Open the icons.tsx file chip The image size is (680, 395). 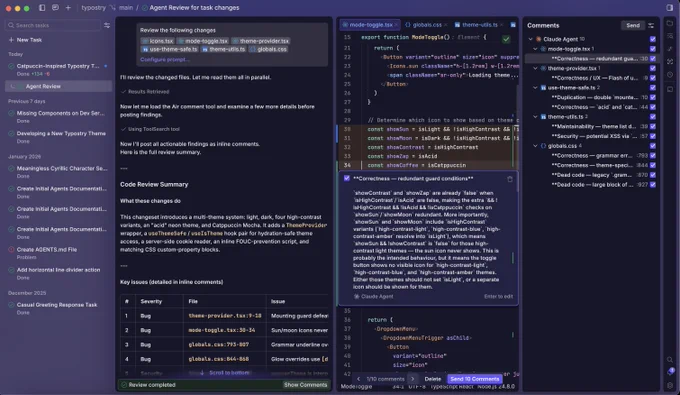(157, 41)
